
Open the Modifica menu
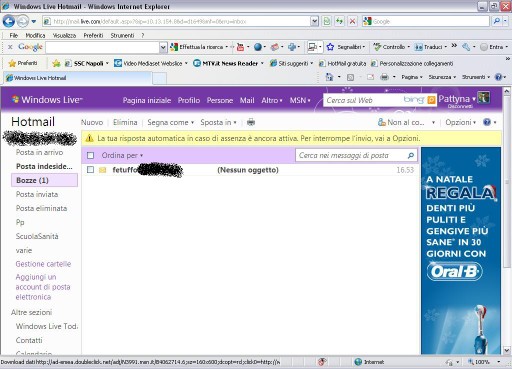coord(35,35)
